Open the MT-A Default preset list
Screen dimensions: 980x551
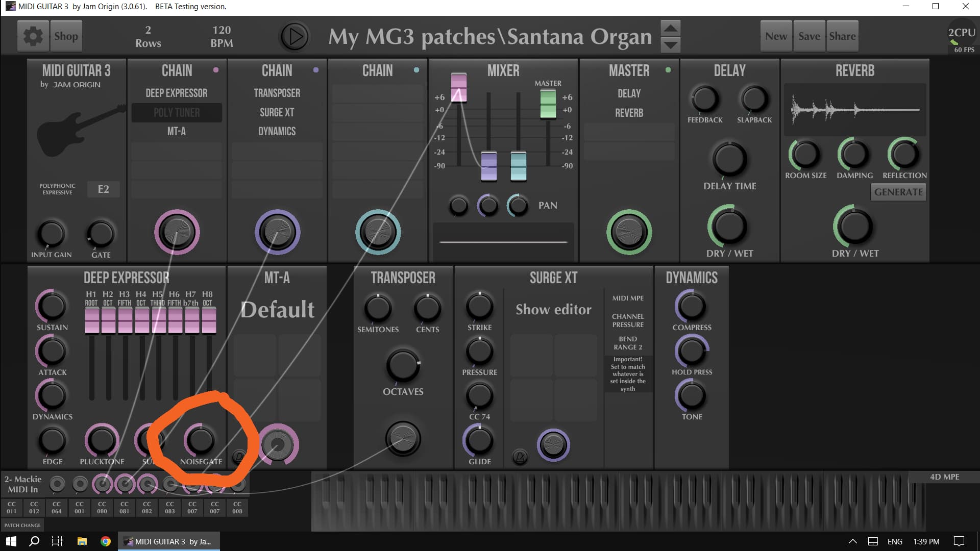pyautogui.click(x=277, y=310)
